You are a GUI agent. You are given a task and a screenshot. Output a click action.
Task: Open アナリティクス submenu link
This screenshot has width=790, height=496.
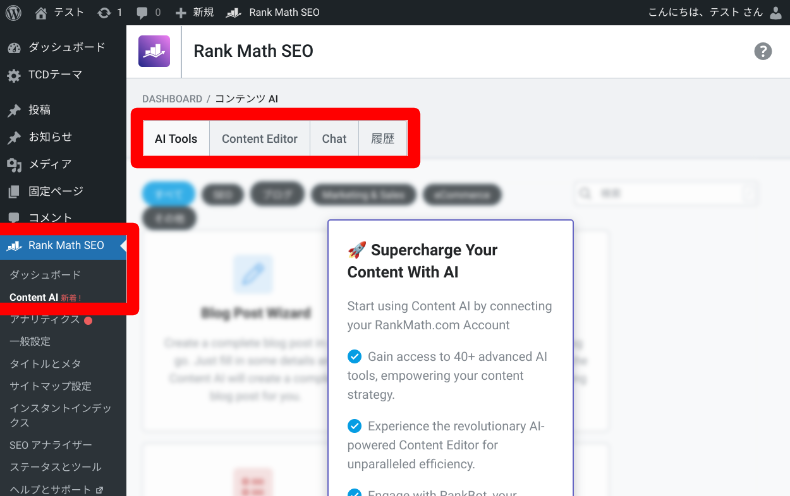point(45,319)
